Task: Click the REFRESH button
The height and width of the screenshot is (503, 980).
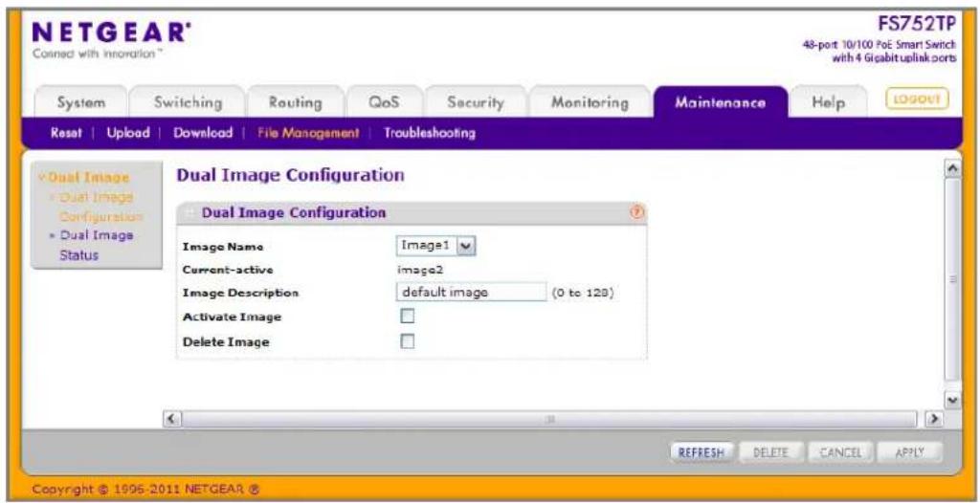Action: (702, 451)
